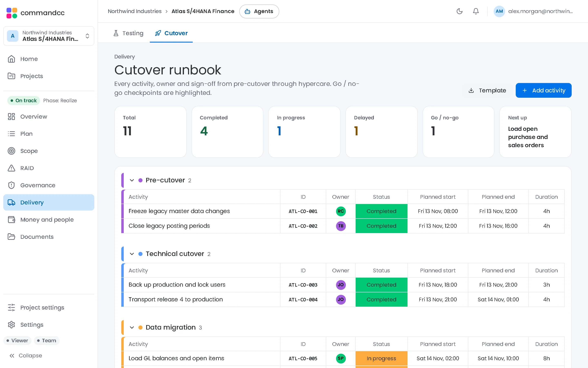Click the Delayed count card
Screen dimensions: 588x368
[x=381, y=132]
